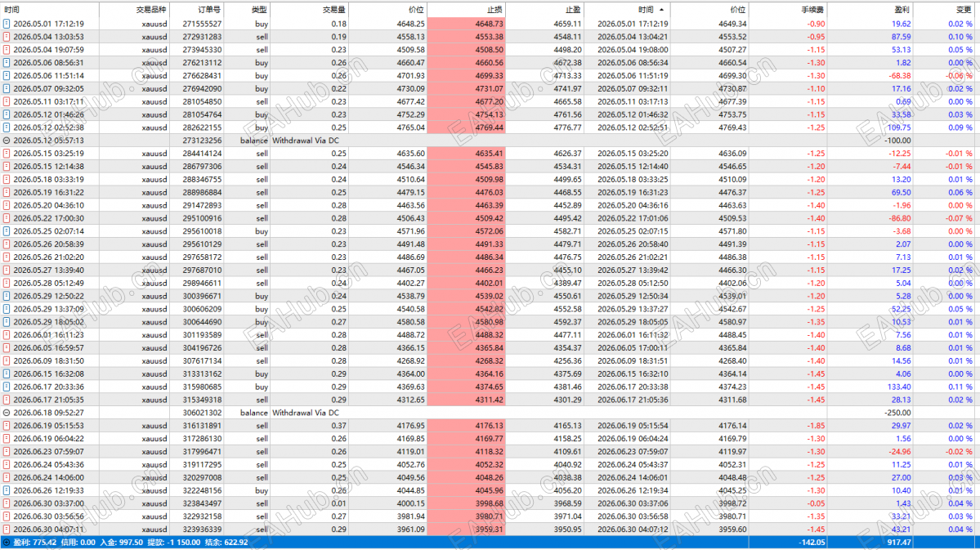Sort by the 交易量 column header
Viewport: 980px width, 550px height.
tap(334, 9)
